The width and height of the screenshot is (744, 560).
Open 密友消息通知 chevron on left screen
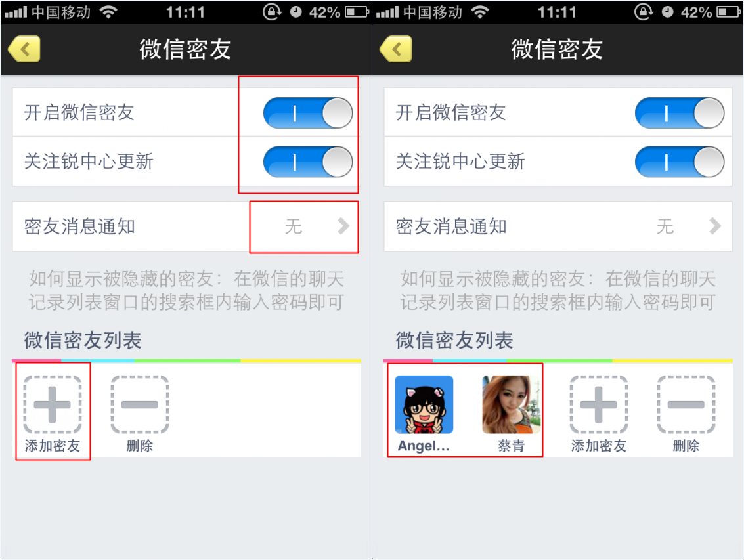click(x=343, y=226)
